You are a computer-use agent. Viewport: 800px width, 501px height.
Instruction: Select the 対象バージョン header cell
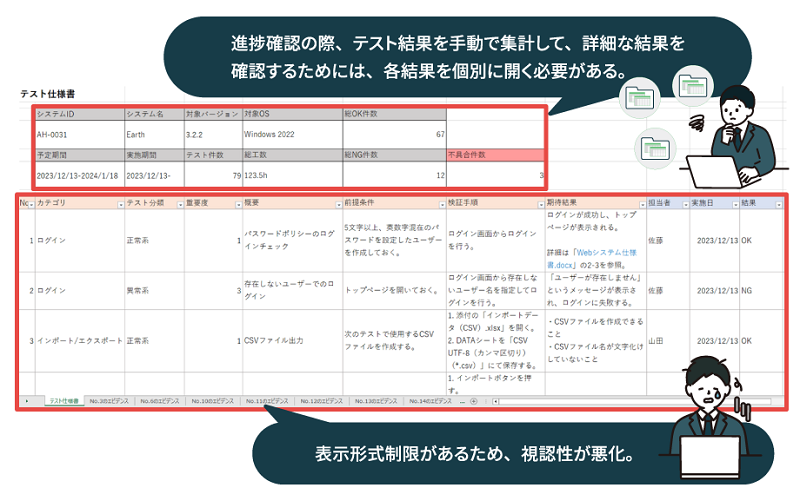(x=213, y=114)
